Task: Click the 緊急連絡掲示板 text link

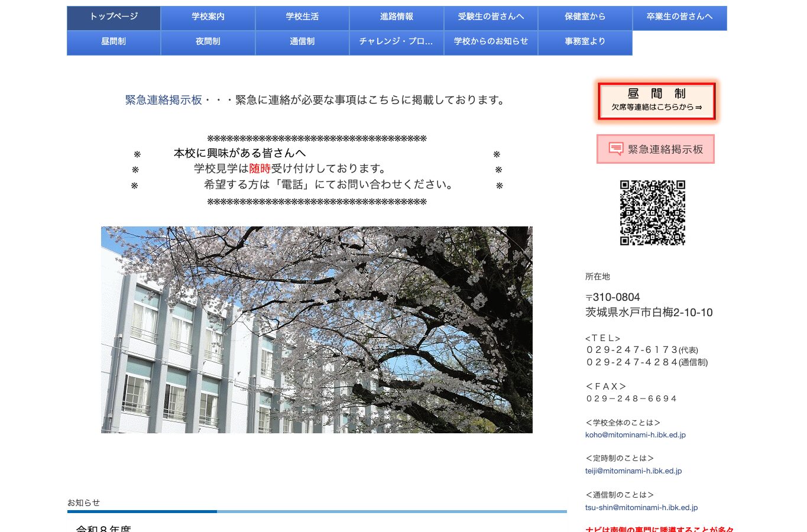Action: [x=164, y=100]
